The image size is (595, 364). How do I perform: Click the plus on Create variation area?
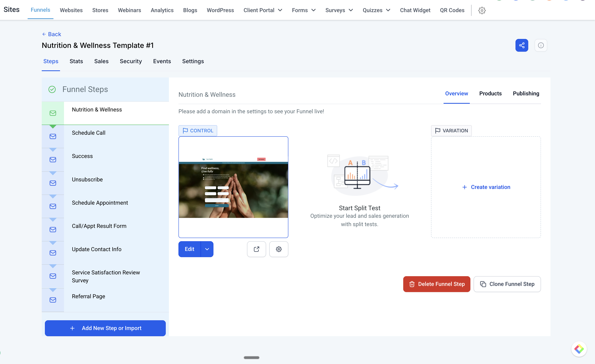tap(464, 187)
